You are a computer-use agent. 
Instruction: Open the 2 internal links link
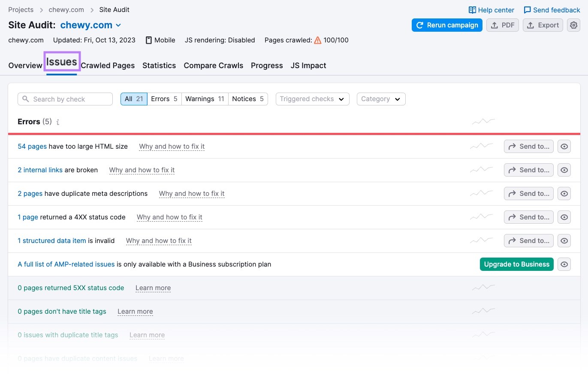pos(40,170)
